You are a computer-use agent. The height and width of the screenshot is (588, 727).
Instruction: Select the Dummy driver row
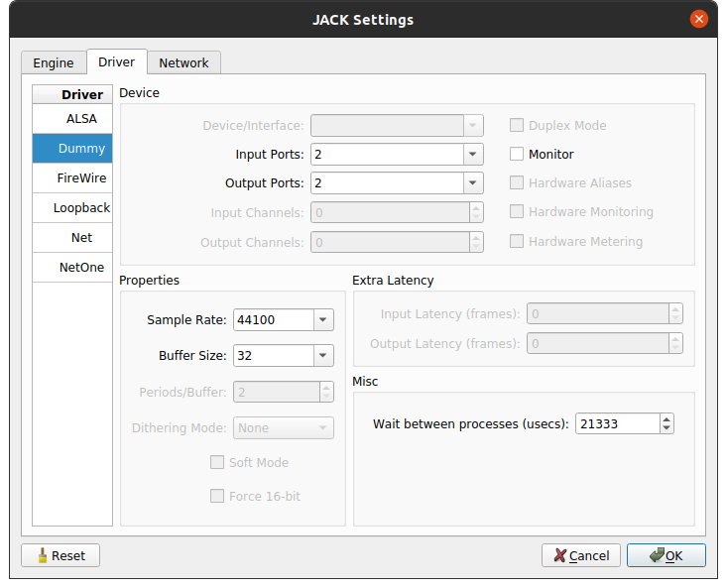[x=72, y=149]
